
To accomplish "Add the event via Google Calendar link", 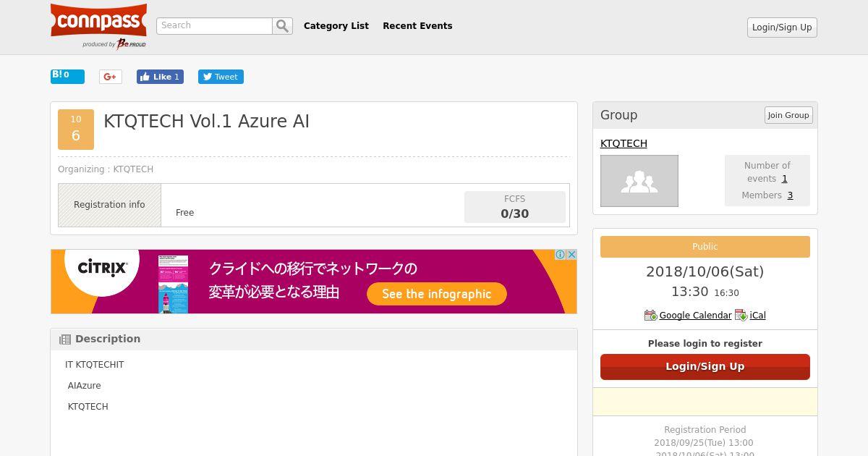I will 695,316.
